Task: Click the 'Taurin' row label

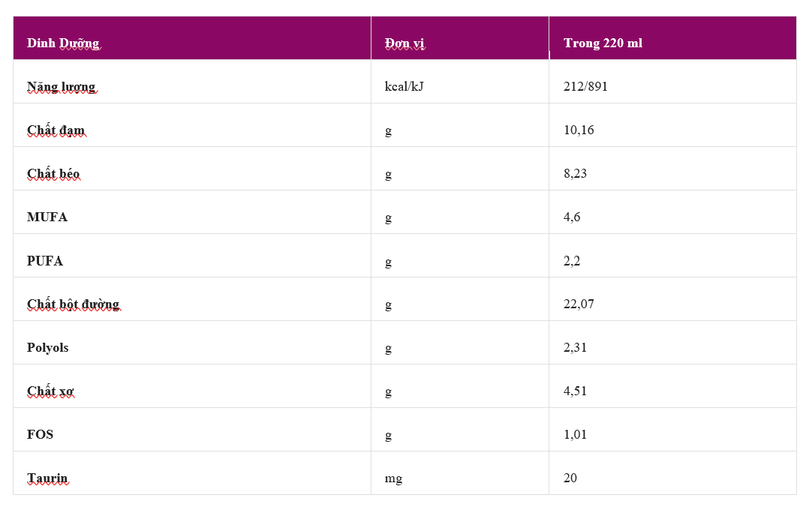Action: click(x=47, y=478)
